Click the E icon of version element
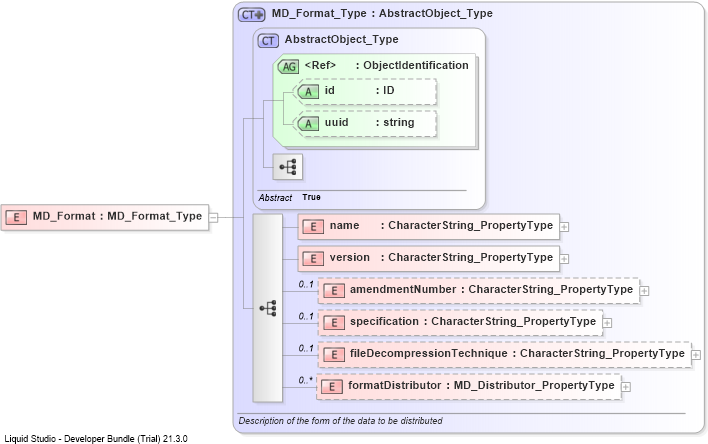Viewport: 708px width, 444px height. (x=313, y=258)
